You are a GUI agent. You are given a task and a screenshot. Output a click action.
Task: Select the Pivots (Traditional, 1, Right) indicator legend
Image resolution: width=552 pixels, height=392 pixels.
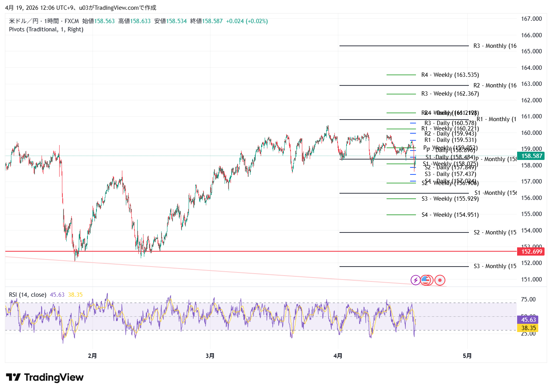coord(46,29)
